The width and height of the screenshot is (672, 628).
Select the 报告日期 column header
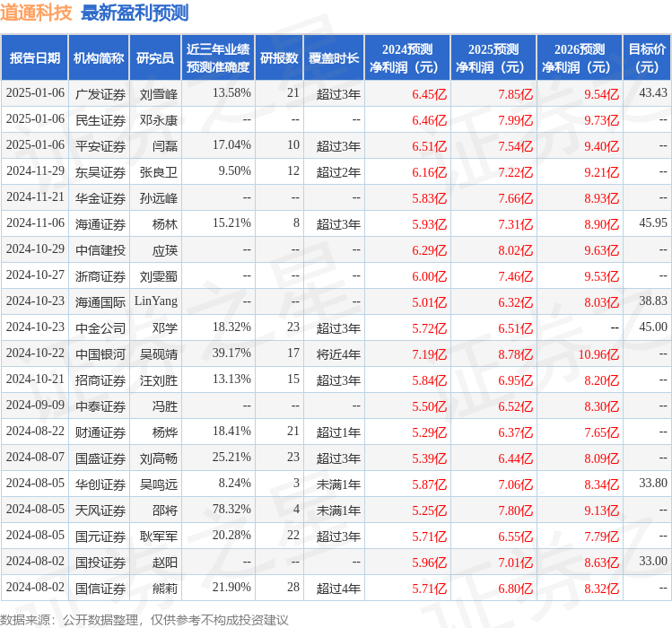point(35,58)
